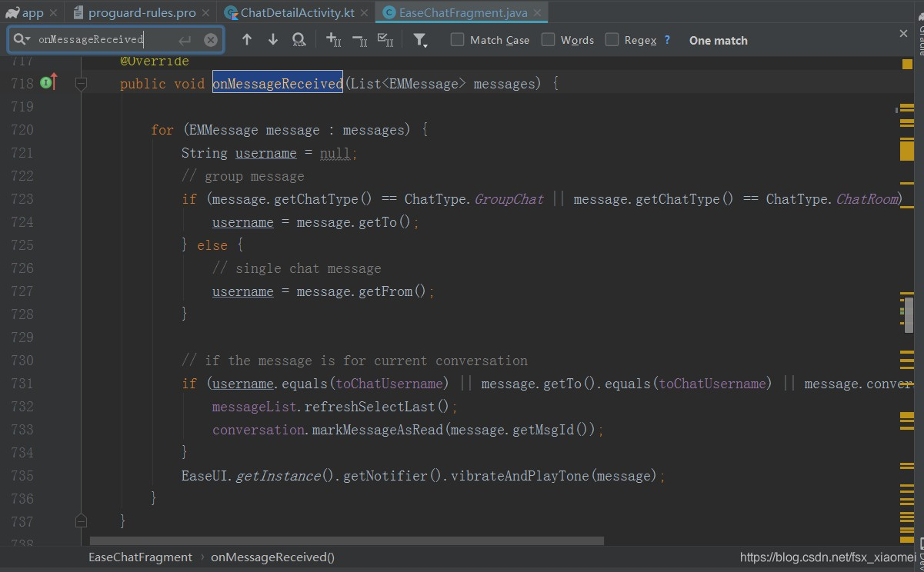Go to next occurrence with down arrow
924x572 pixels.
tap(273, 40)
